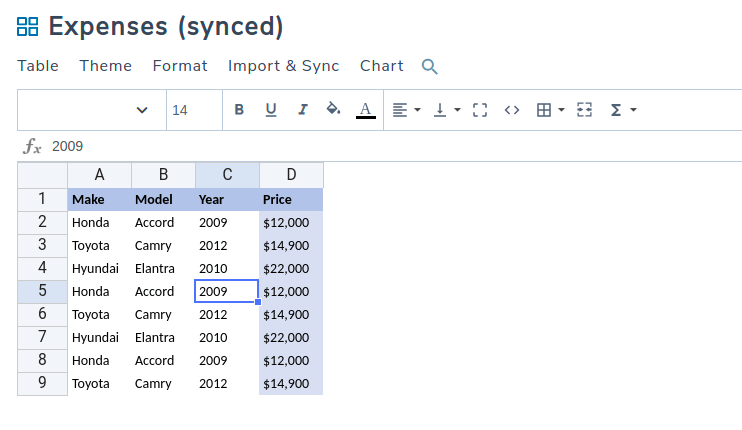Image resolution: width=742 pixels, height=430 pixels.
Task: Click the merge cells icon
Action: 585,110
